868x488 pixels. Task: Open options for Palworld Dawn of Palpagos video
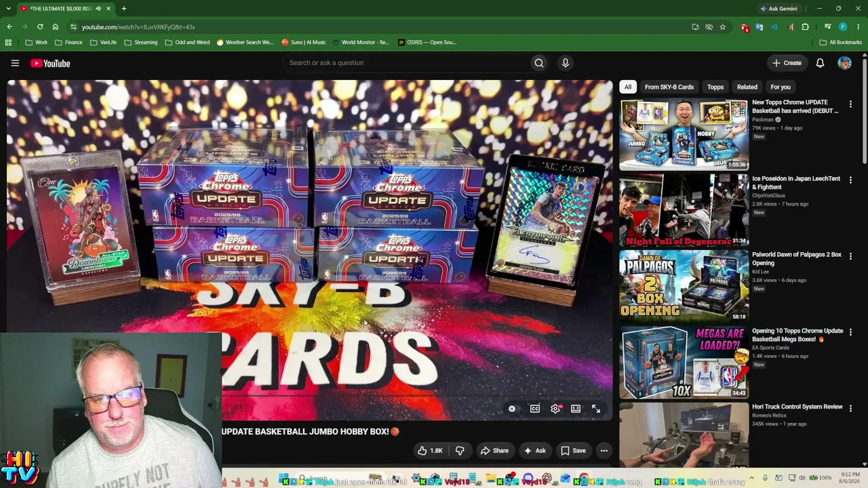850,256
